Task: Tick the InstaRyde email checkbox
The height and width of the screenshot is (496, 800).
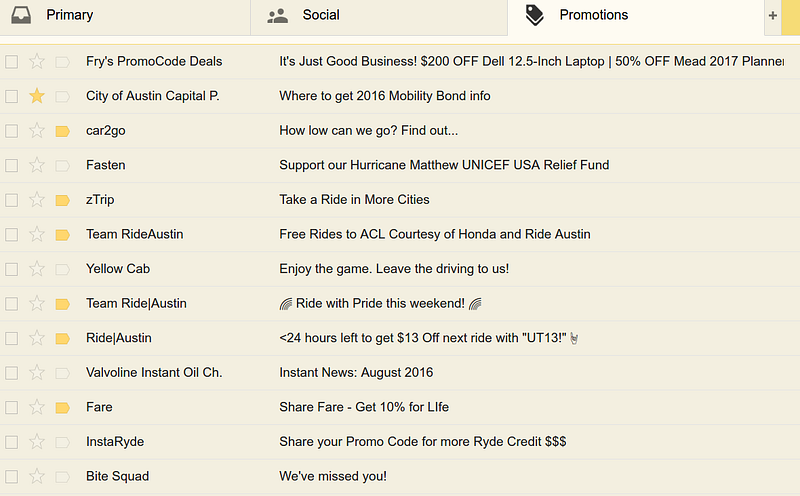Action: point(11,442)
